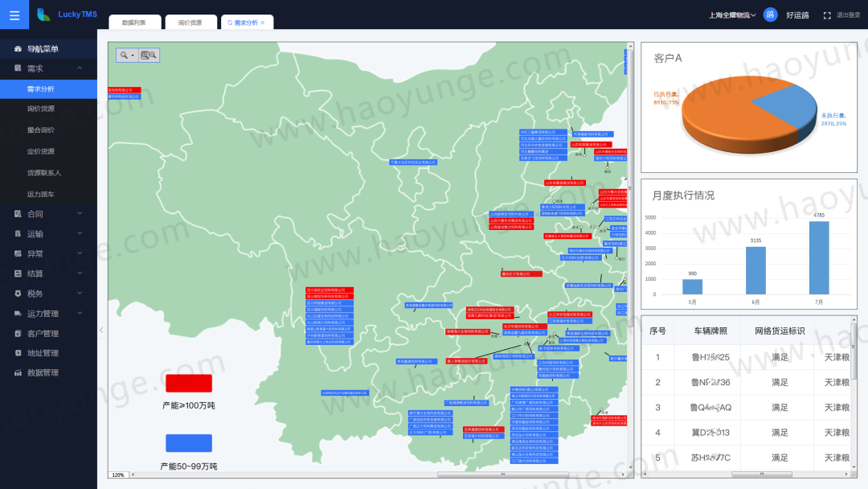Click the 7月 bar in chart
The height and width of the screenshot is (489, 868).
point(819,257)
